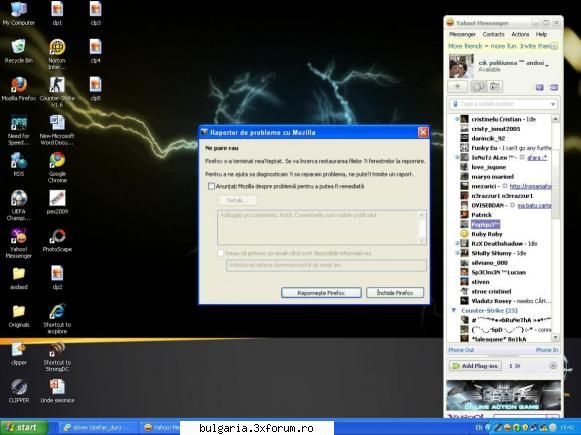The image size is (581, 435).
Task: Click contact list scrollbar down arrow
Action: (x=555, y=337)
